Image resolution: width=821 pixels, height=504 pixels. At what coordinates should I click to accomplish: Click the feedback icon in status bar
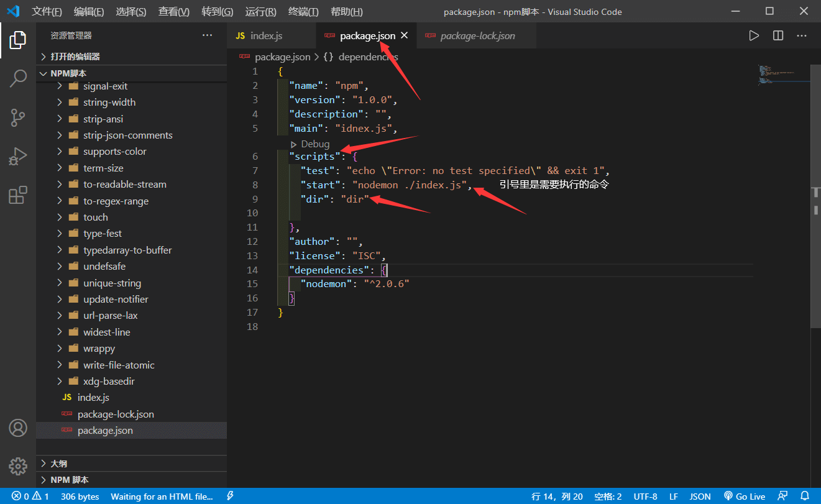pyautogui.click(x=782, y=497)
